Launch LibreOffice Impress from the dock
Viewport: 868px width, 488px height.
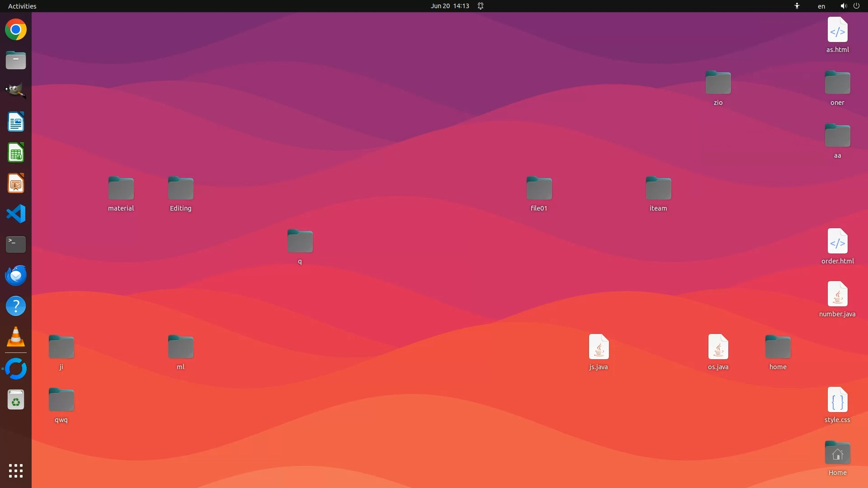(x=16, y=183)
